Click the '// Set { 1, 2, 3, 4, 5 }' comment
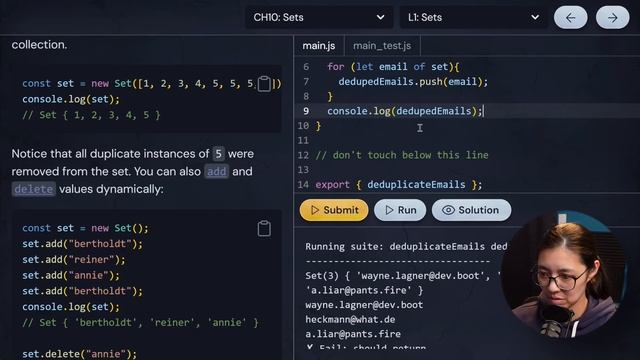This screenshot has height=360, width=640. [x=91, y=115]
